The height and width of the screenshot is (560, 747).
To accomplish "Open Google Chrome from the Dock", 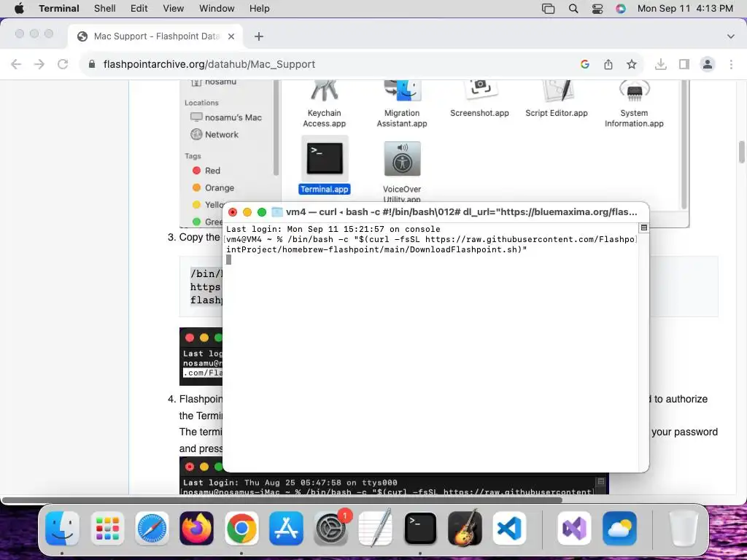I will [x=241, y=528].
